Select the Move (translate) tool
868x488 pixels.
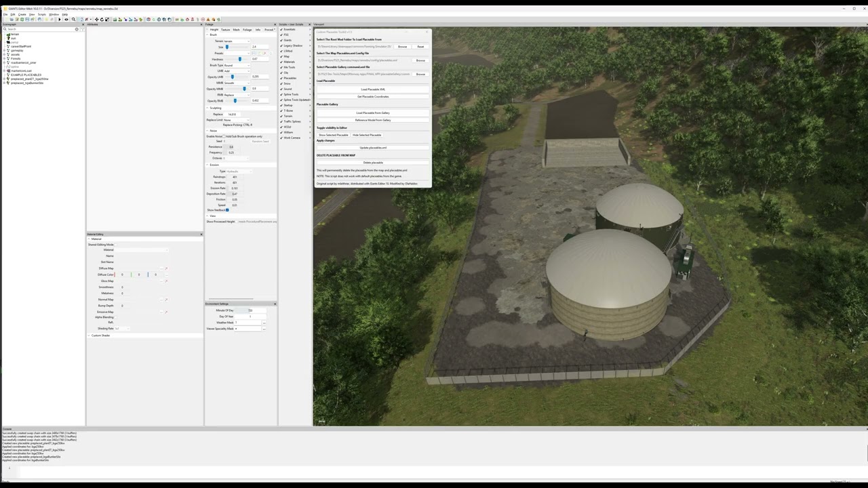coord(96,20)
